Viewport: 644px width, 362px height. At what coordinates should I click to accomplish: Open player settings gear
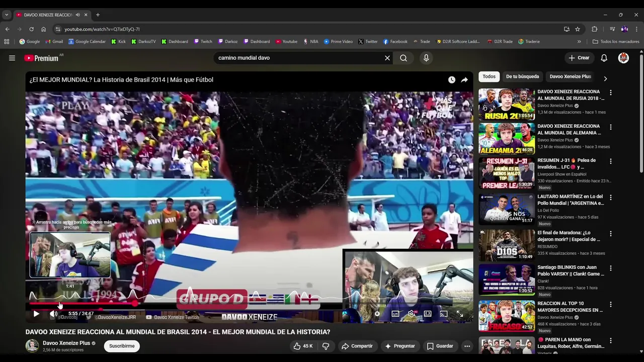click(x=412, y=314)
